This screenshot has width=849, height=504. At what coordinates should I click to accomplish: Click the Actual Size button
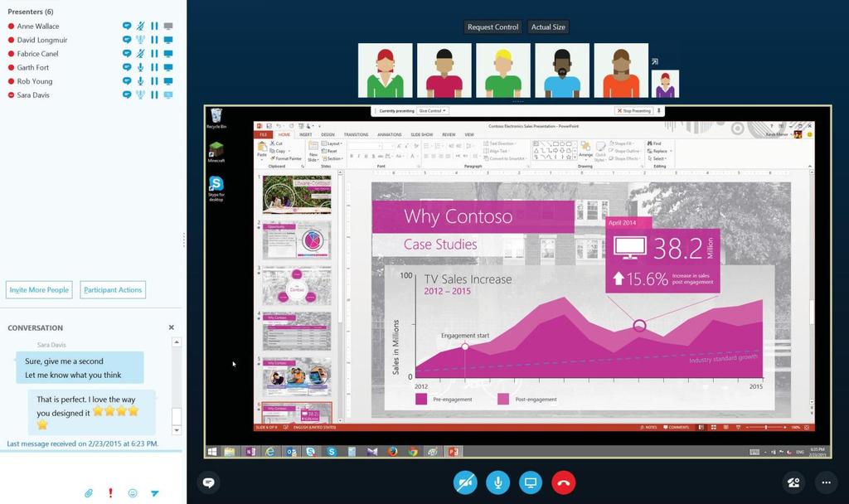pos(548,27)
